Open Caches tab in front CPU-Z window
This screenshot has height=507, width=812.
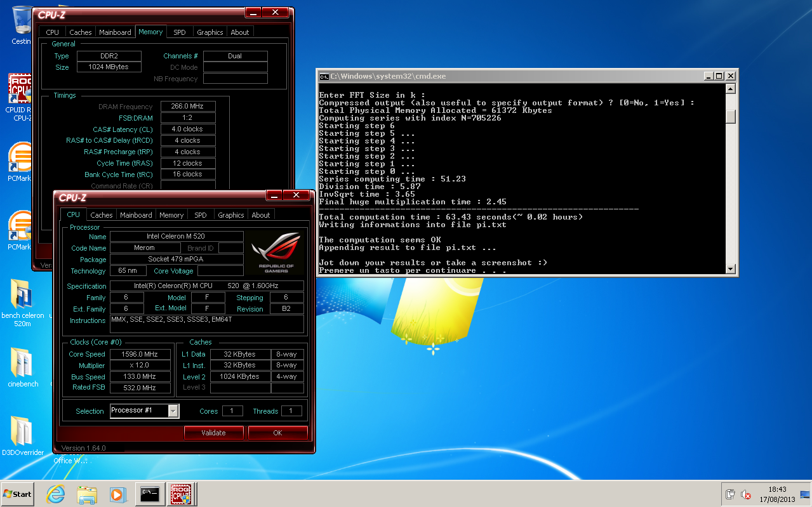coord(102,215)
